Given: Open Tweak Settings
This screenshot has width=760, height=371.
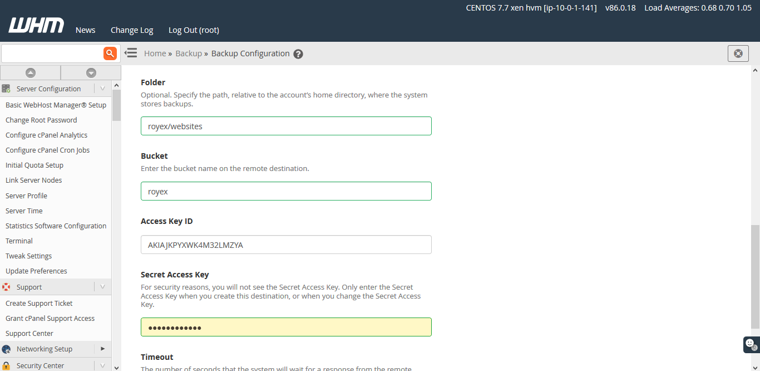Looking at the screenshot, I should [29, 256].
